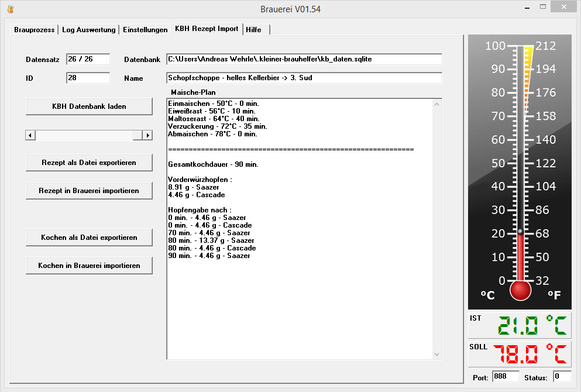The image size is (581, 392).
Task: Click the KBH Datenbank laden button
Action: pyautogui.click(x=89, y=106)
